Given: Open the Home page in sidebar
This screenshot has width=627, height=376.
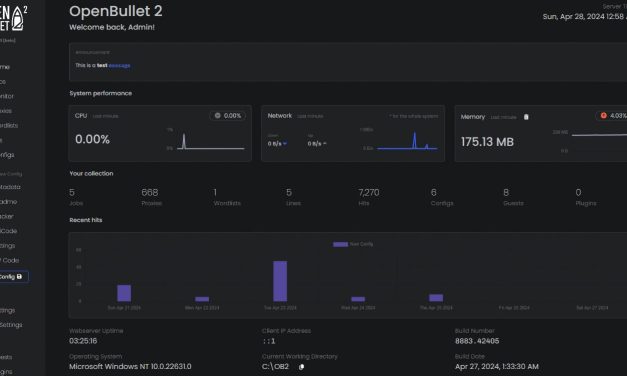Looking at the screenshot, I should pyautogui.click(x=5, y=67).
